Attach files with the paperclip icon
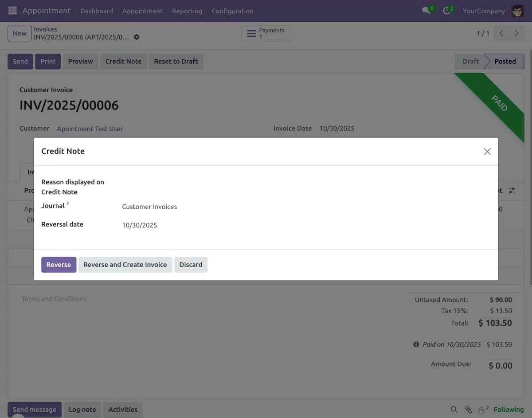The height and width of the screenshot is (418, 532). (468, 410)
